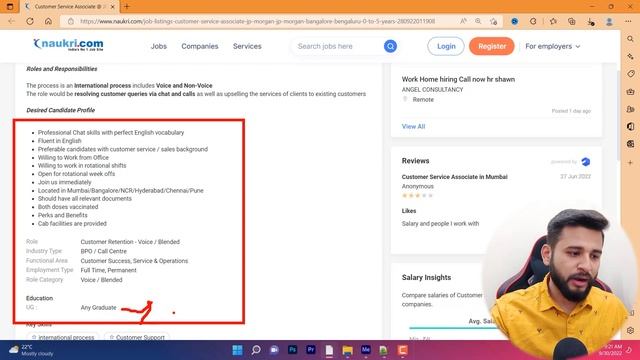The width and height of the screenshot is (640, 360).
Task: Open the Favorites toolbar icon
Action: click(553, 21)
